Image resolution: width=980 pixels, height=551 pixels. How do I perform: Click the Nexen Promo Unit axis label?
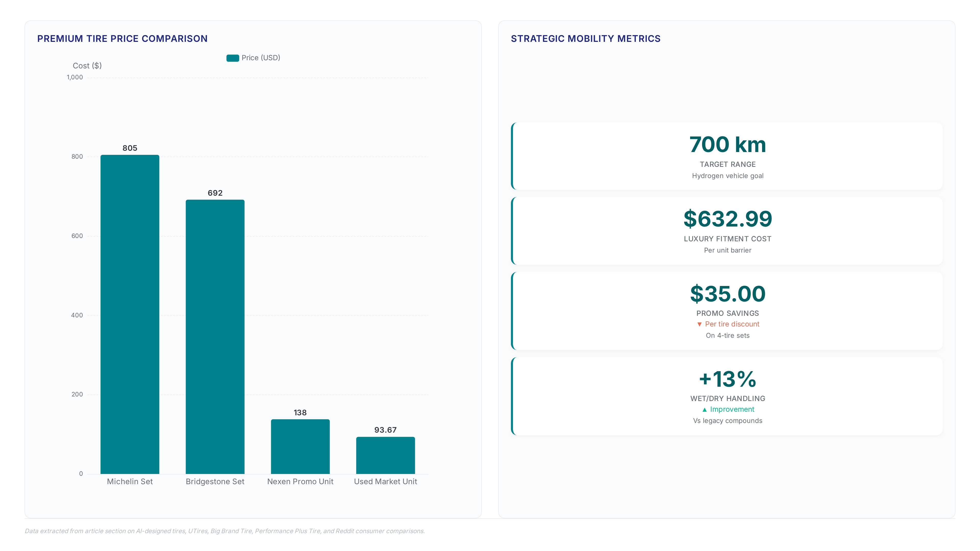click(x=300, y=481)
